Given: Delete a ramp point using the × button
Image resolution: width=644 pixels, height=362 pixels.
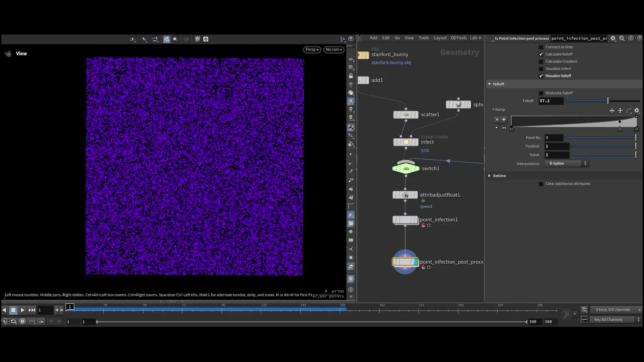Looking at the screenshot, I should [496, 119].
